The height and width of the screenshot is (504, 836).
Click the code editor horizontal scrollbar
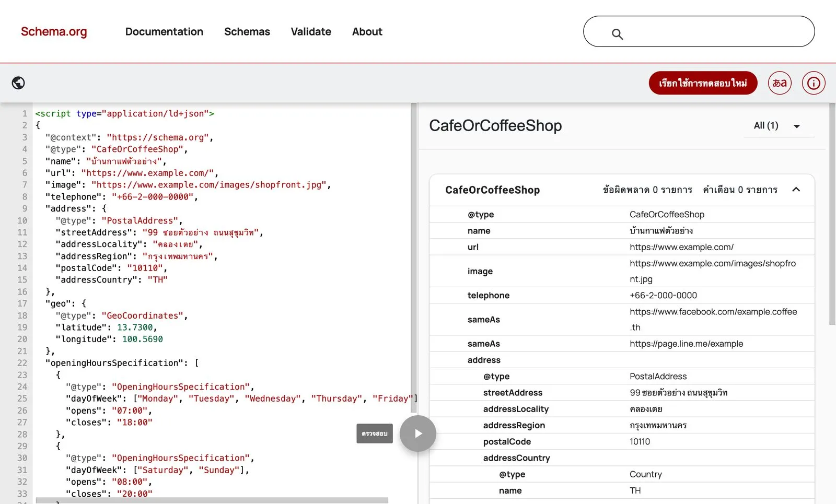(212, 500)
